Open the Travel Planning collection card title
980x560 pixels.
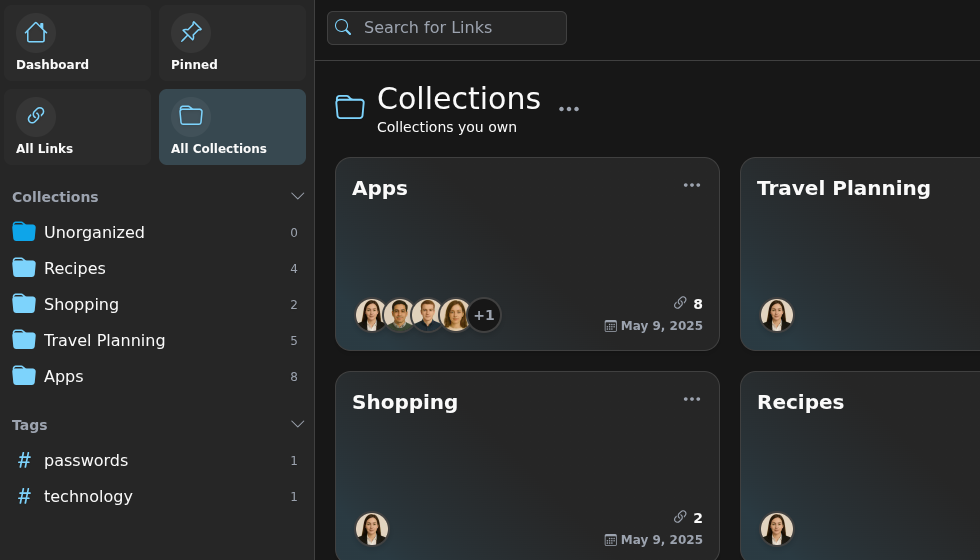pos(844,188)
